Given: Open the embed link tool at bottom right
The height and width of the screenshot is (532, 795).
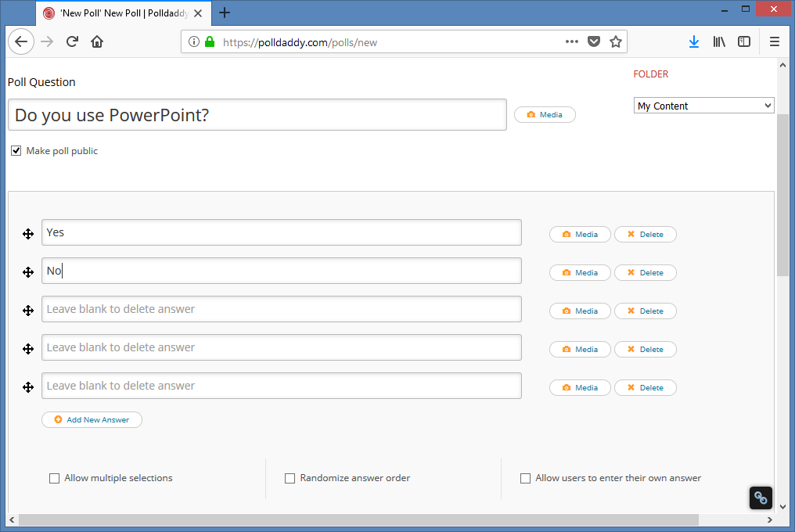Looking at the screenshot, I should click(x=760, y=498).
